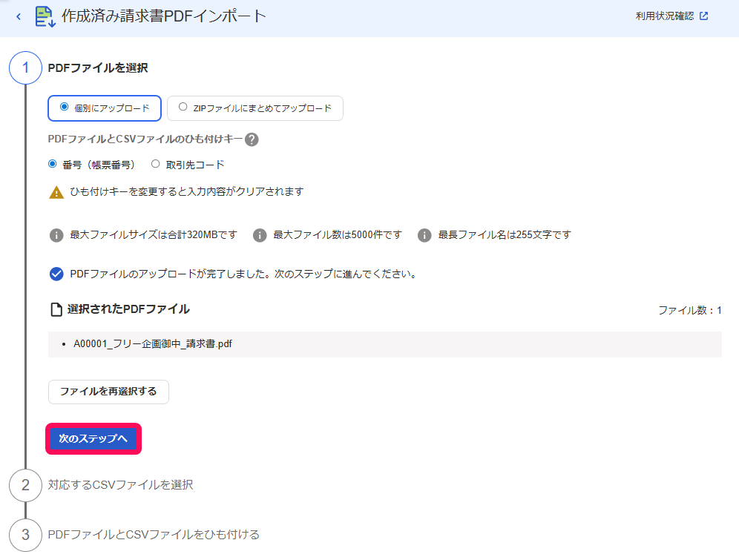Choose 番号（帳票番号） as linking key

point(92,165)
